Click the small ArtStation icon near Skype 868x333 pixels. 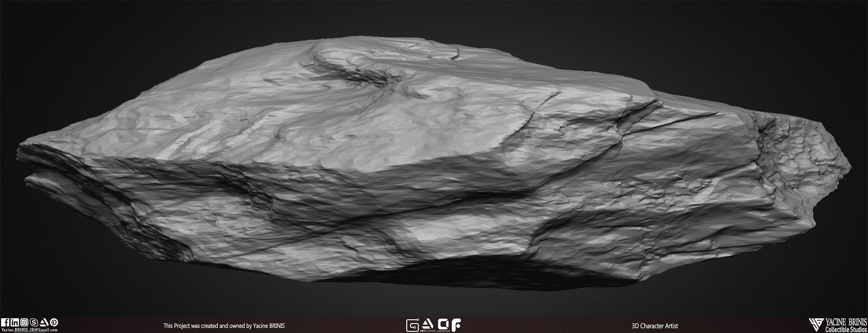[x=44, y=323]
